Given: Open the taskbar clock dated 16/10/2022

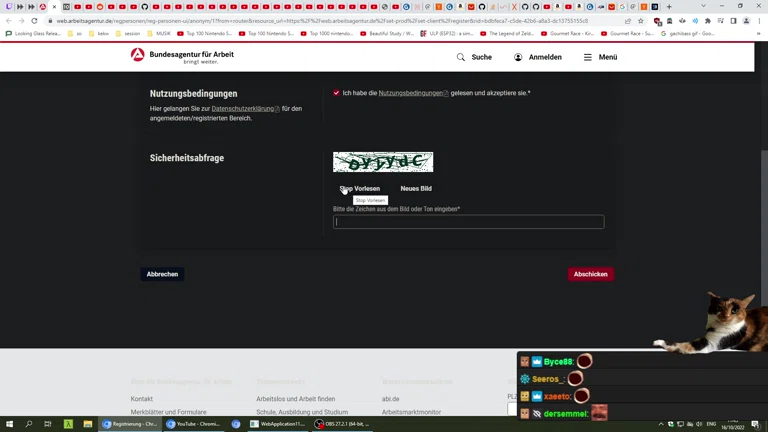Looking at the screenshot, I should pyautogui.click(x=733, y=424).
